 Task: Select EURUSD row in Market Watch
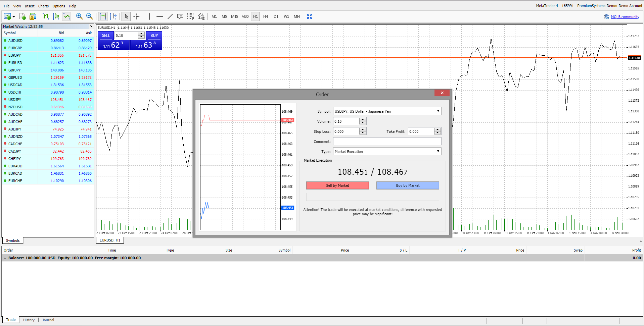click(x=48, y=63)
